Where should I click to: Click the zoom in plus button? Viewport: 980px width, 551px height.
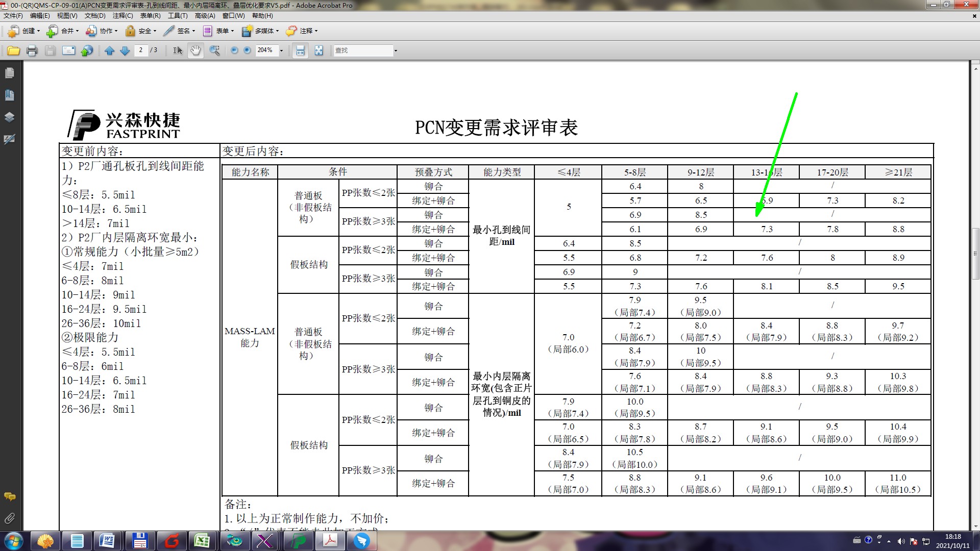(x=248, y=51)
